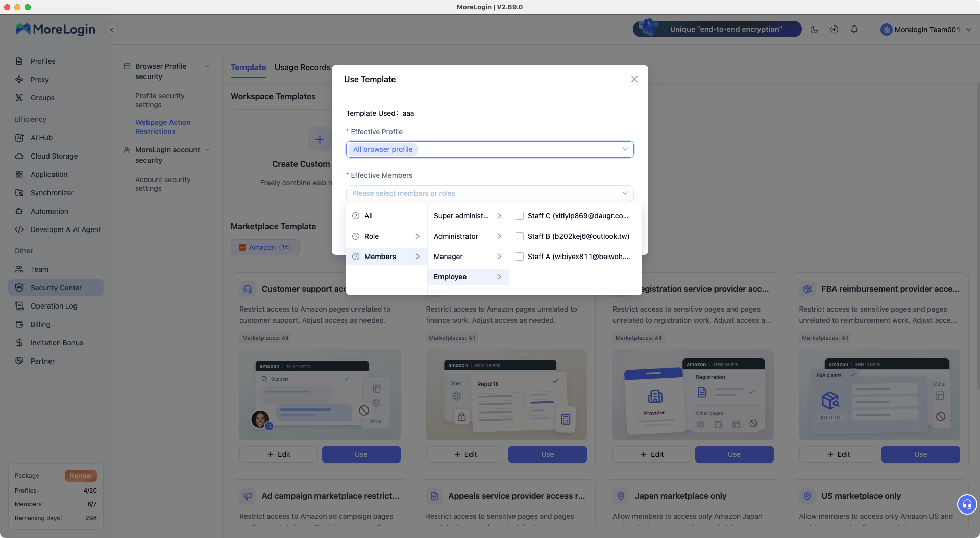Open the Synchronizer sidebar icon
Screen dimensions: 980x538
(19, 193)
